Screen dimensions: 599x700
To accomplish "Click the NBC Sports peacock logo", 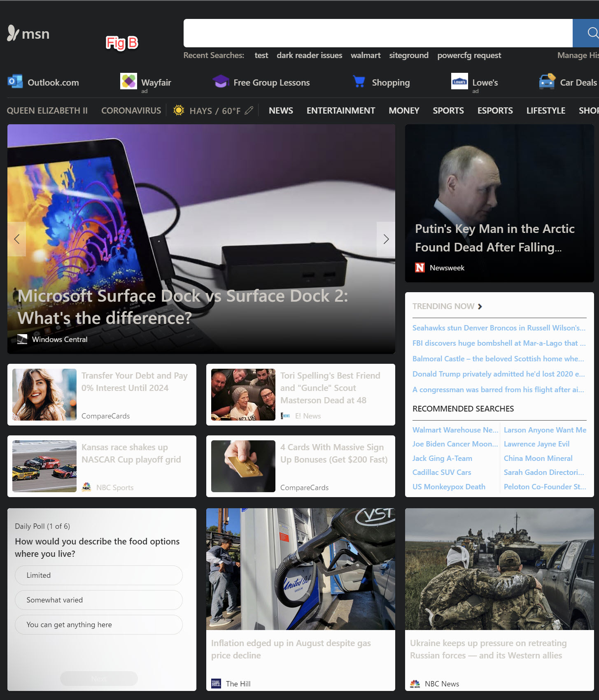I will (x=86, y=487).
